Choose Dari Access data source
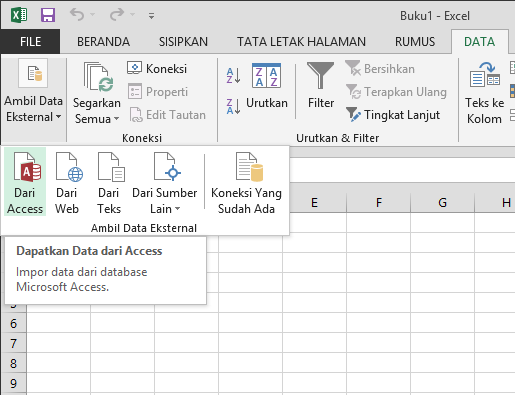The image size is (515, 395). click(25, 182)
